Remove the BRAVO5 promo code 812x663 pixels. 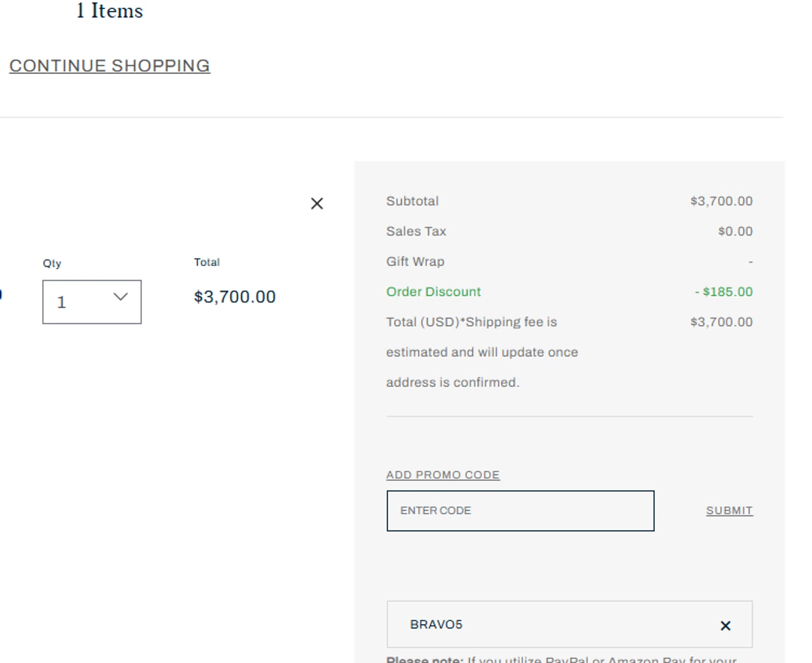click(725, 626)
